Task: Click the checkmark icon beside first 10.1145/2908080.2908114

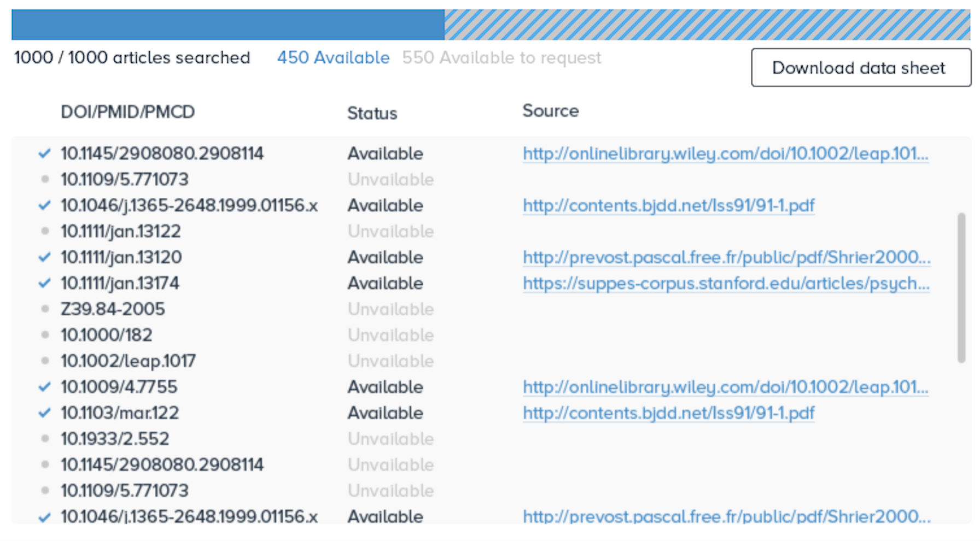Action: [45, 154]
